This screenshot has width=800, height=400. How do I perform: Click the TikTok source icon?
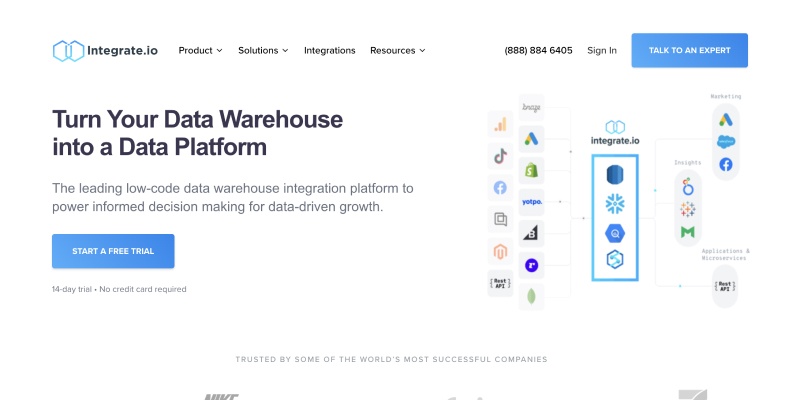(501, 156)
